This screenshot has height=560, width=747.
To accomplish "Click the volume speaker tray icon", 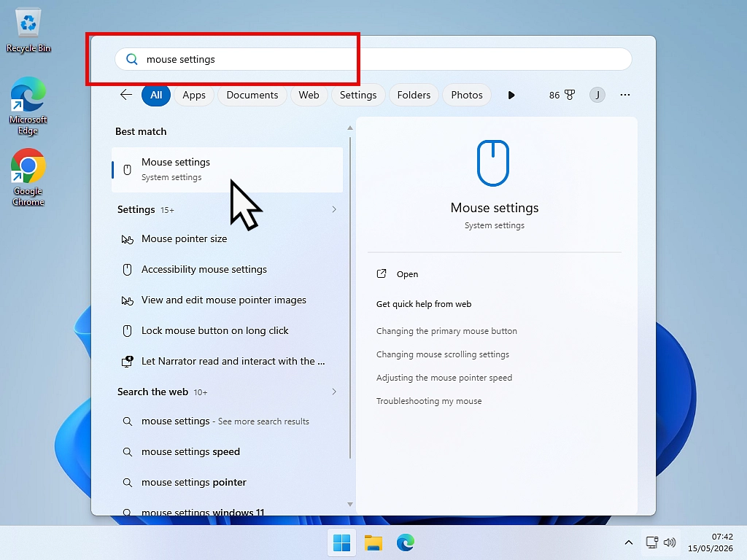I will (x=670, y=542).
